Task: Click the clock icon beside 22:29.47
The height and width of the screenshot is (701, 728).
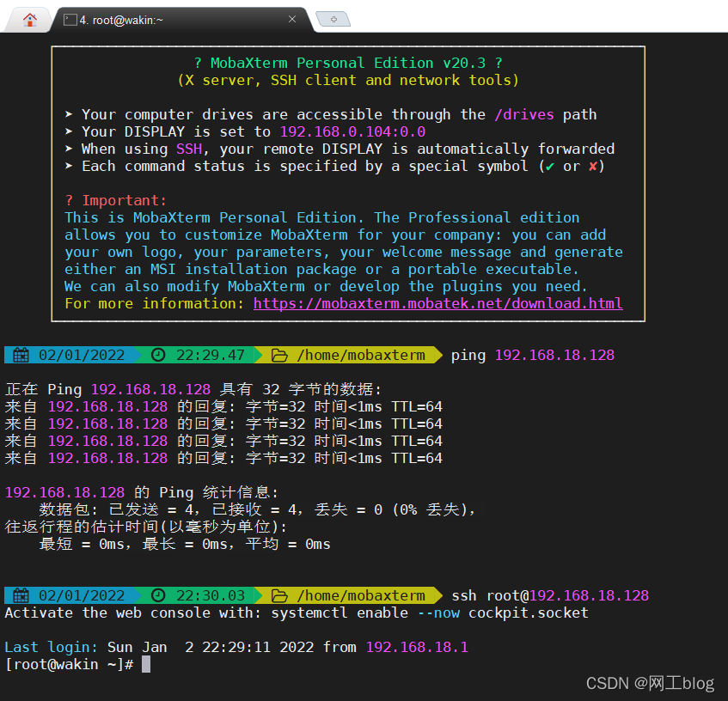Action: [158, 355]
